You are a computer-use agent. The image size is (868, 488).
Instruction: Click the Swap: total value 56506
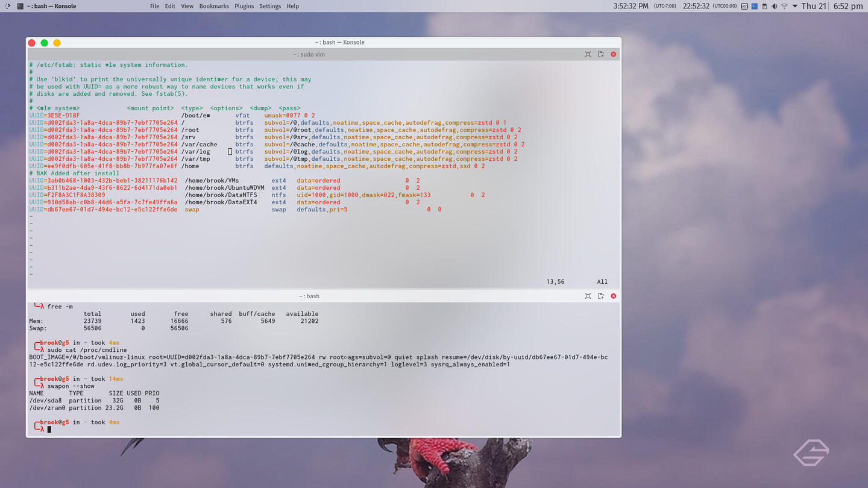tap(92, 328)
